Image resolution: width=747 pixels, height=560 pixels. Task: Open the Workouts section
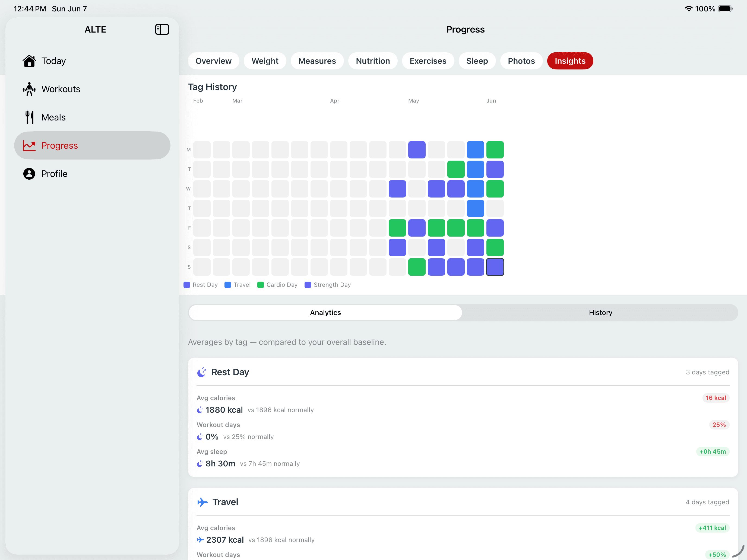92,89
